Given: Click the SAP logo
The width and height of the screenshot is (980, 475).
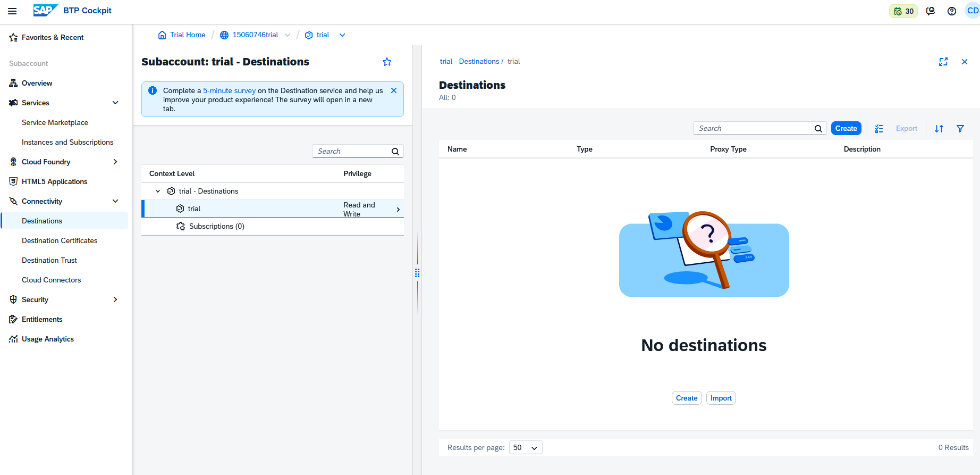Looking at the screenshot, I should (x=45, y=11).
